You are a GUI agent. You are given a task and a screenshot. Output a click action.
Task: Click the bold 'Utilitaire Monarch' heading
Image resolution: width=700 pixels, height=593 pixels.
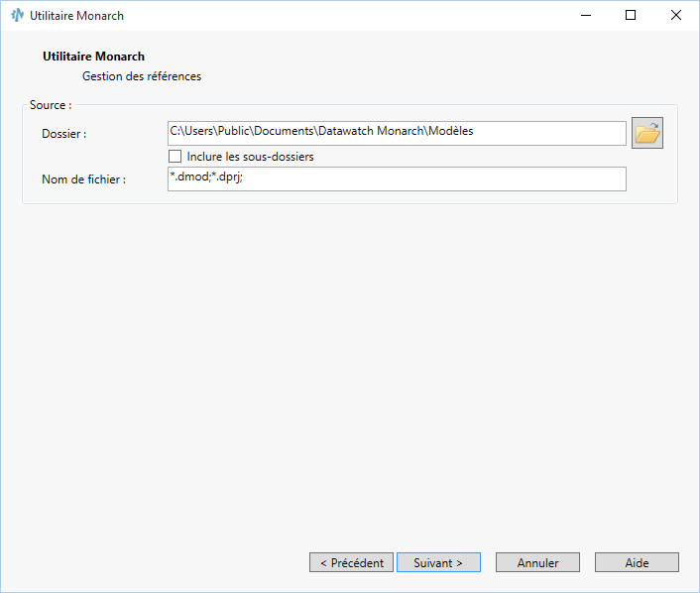(93, 57)
